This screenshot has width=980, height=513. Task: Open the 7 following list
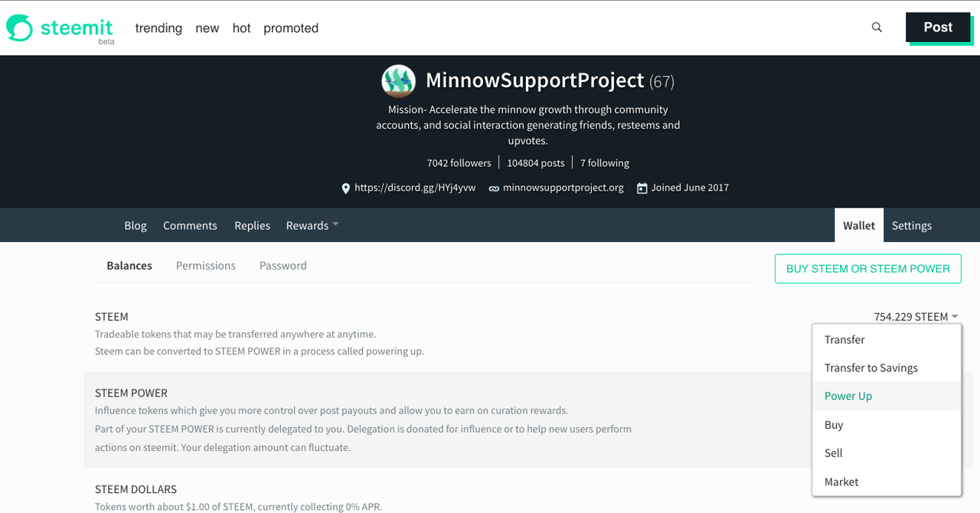[x=605, y=163]
